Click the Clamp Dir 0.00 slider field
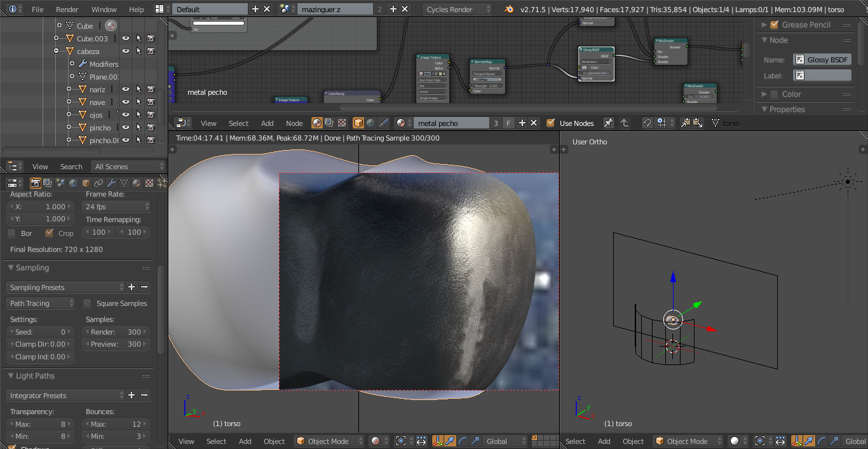The width and height of the screenshot is (868, 449). [41, 344]
